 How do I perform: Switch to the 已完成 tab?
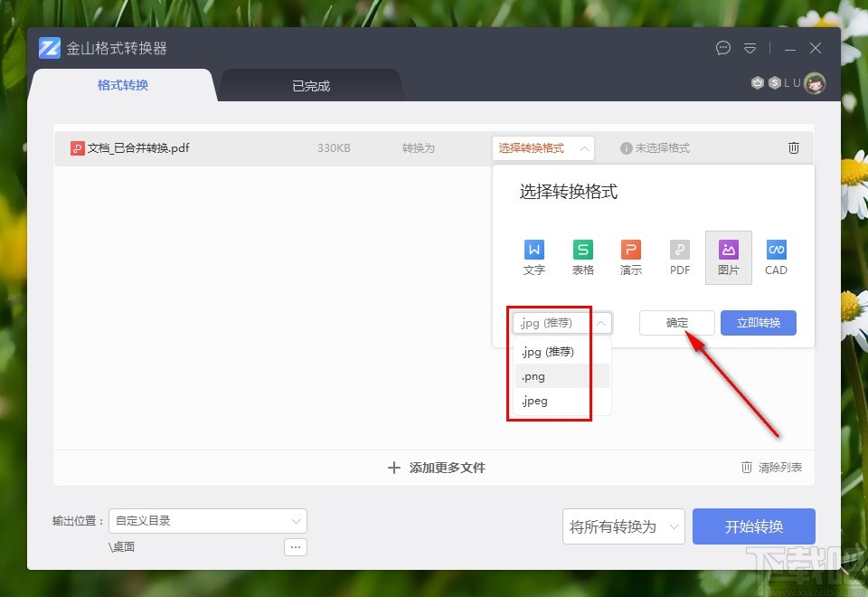pyautogui.click(x=309, y=86)
